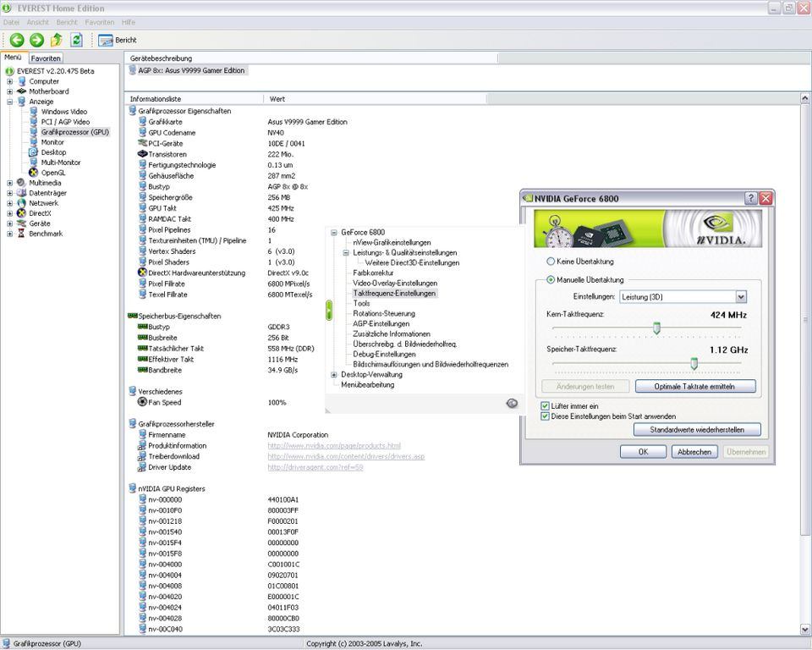Click the Benchmark hourglass icon

point(22,234)
